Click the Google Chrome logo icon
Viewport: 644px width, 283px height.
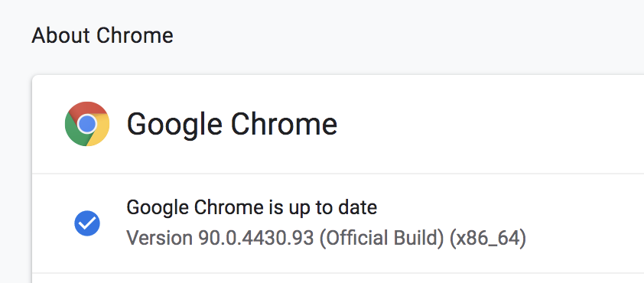tap(87, 124)
